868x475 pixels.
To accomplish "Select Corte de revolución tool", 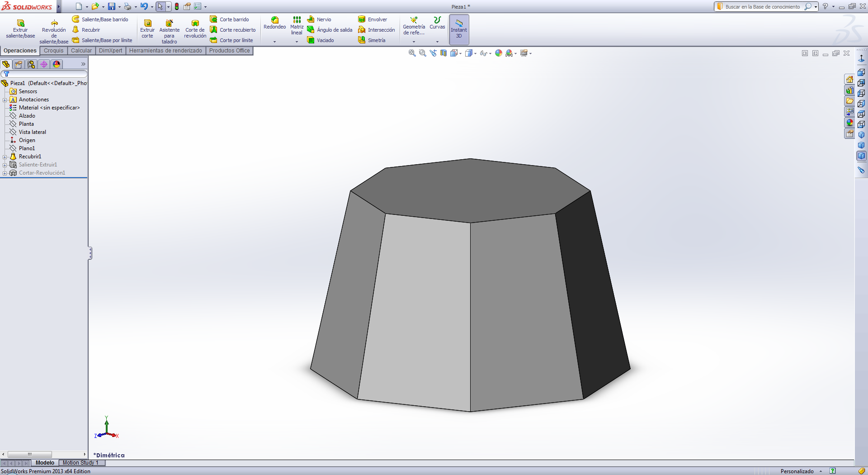I will tap(195, 29).
